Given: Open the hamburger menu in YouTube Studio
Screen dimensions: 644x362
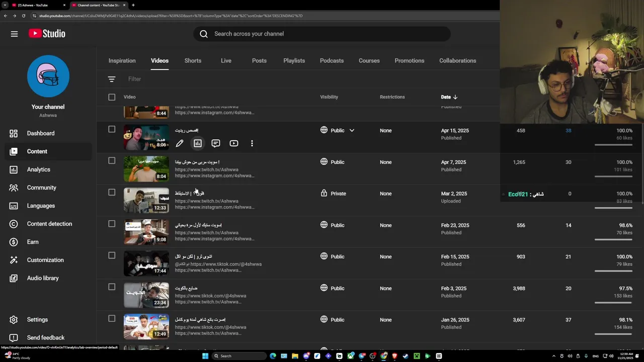Looking at the screenshot, I should click(14, 34).
